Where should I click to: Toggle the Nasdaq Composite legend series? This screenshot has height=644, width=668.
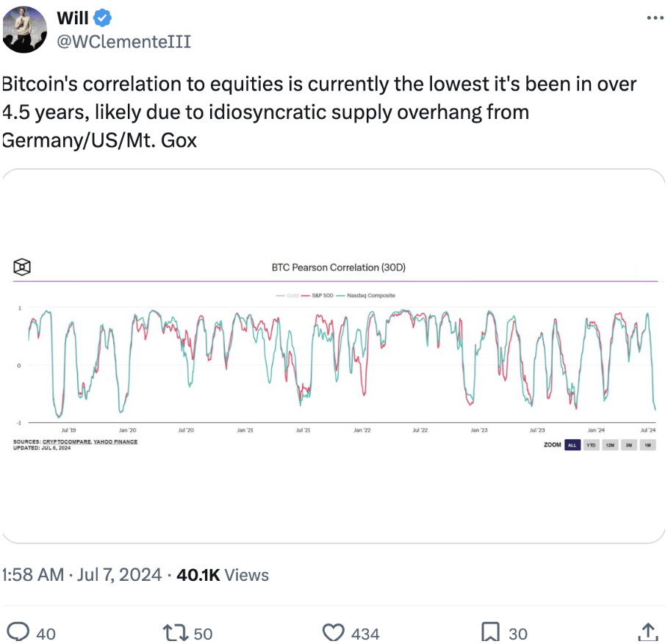(366, 295)
